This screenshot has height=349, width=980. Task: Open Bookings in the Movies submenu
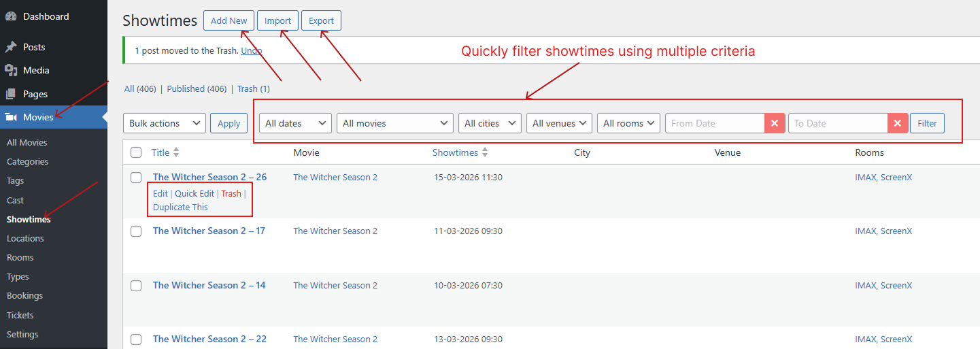click(24, 296)
